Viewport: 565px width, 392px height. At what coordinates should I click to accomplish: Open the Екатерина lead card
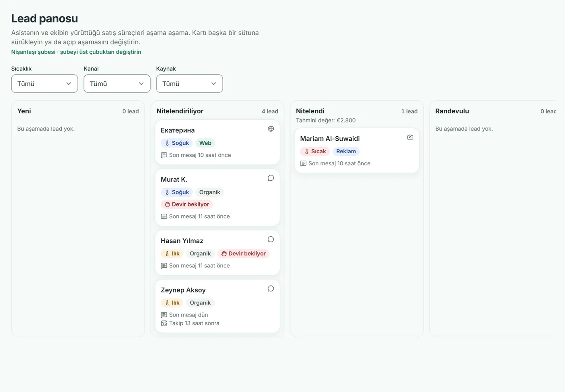pyautogui.click(x=217, y=142)
